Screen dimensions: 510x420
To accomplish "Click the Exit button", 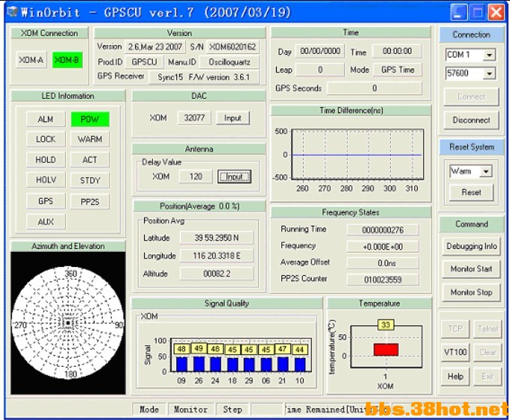I will tap(487, 376).
